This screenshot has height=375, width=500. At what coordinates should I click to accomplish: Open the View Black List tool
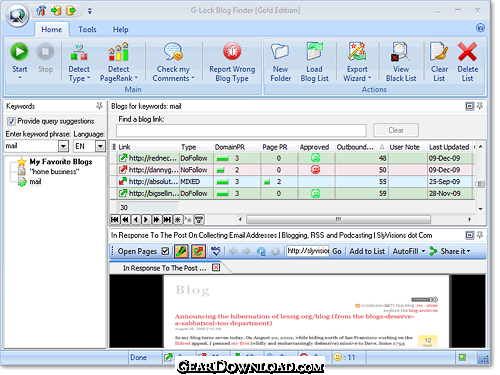401,62
